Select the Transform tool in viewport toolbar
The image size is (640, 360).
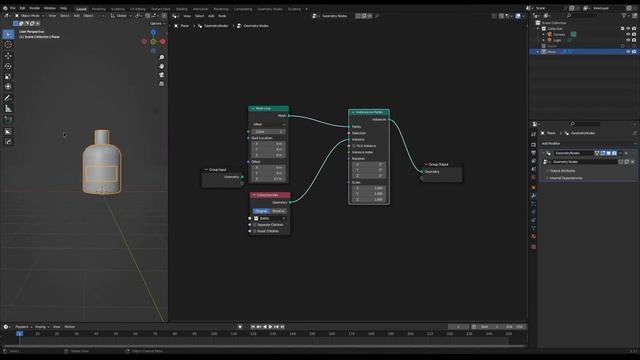point(8,87)
